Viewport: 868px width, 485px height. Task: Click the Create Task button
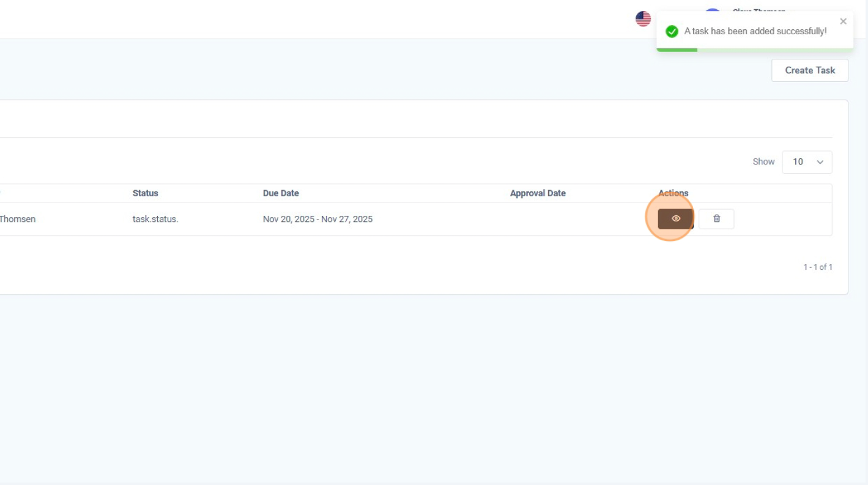click(809, 70)
